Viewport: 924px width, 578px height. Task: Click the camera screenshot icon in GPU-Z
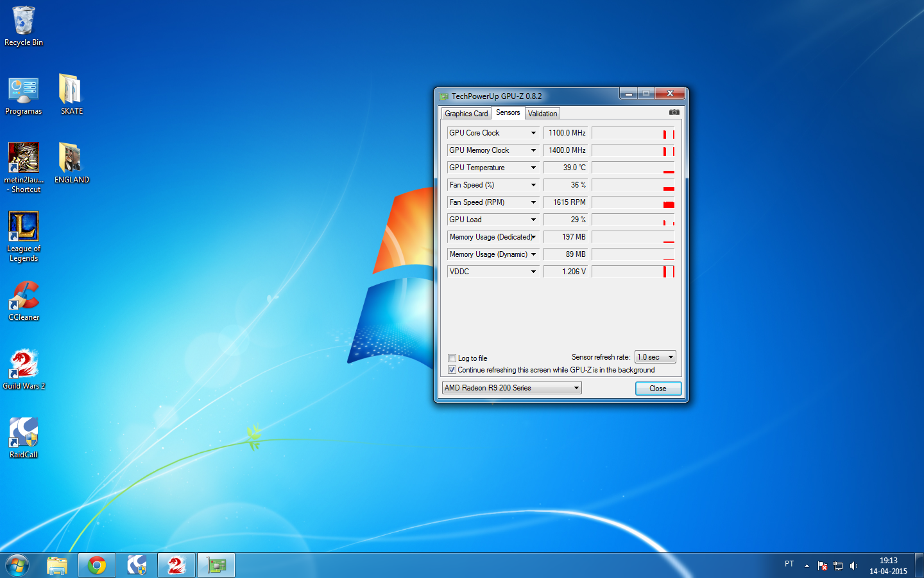point(674,112)
